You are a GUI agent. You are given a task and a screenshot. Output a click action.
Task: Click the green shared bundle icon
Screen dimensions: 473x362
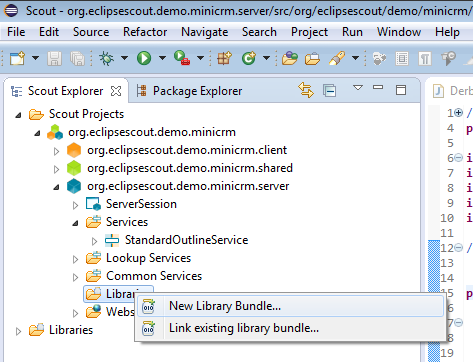point(74,168)
